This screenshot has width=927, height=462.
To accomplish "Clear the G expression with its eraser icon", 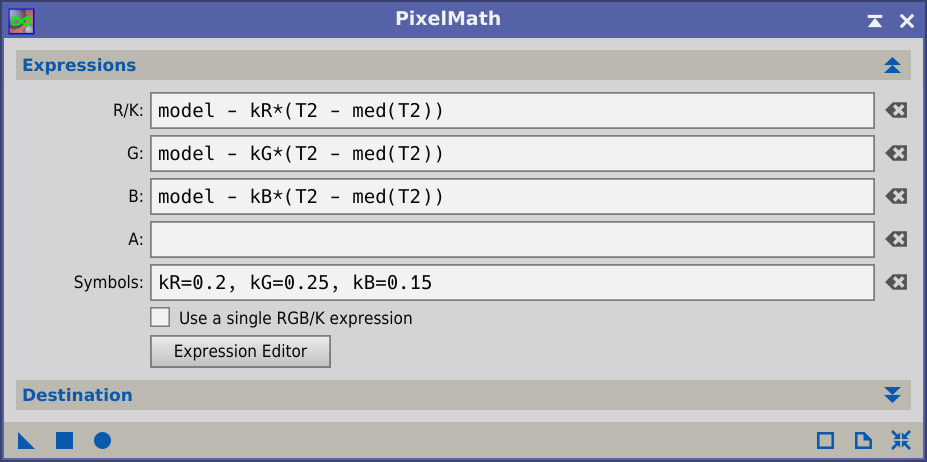I will 896,154.
